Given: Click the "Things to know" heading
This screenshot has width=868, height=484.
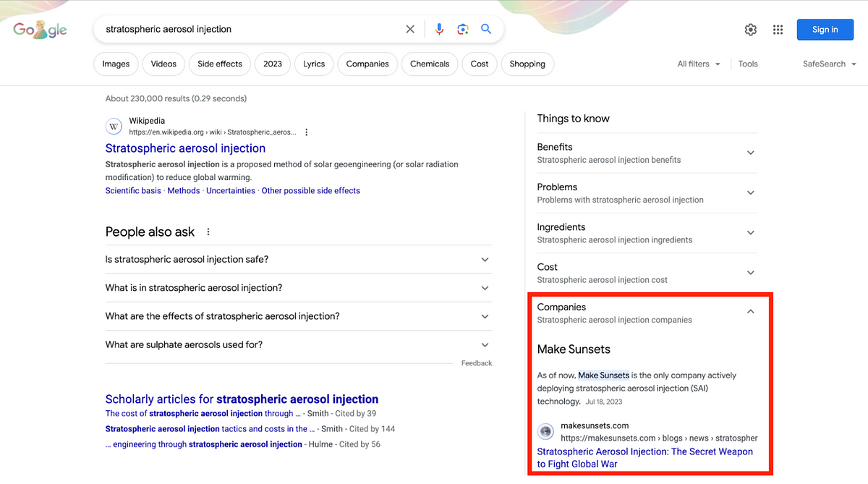Looking at the screenshot, I should click(573, 119).
